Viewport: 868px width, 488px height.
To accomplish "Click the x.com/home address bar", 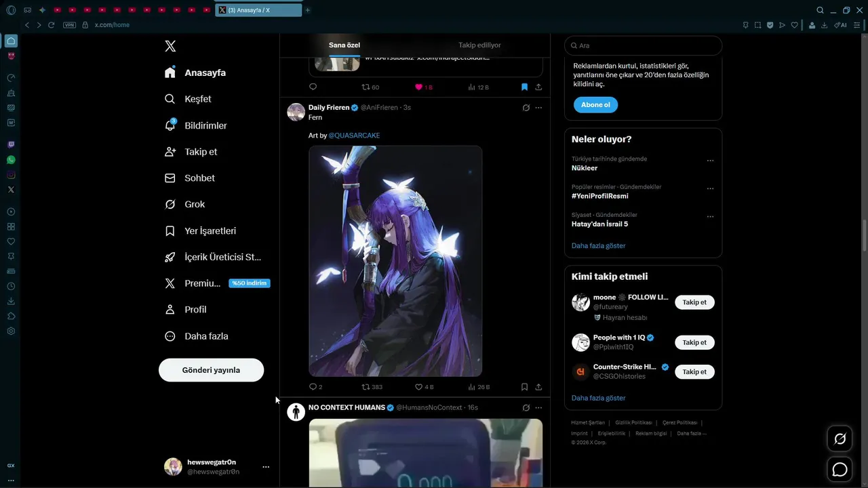I will tap(112, 25).
